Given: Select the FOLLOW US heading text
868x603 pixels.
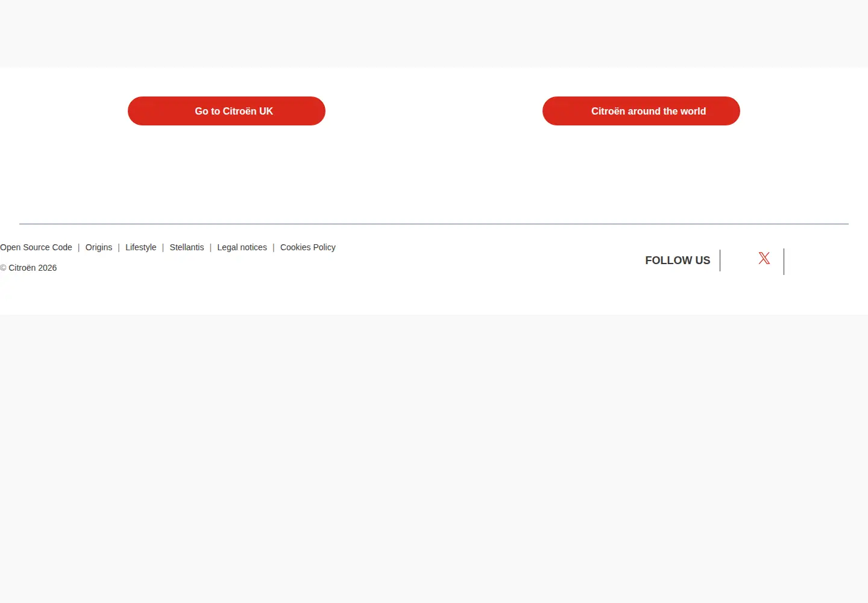Looking at the screenshot, I should point(678,260).
